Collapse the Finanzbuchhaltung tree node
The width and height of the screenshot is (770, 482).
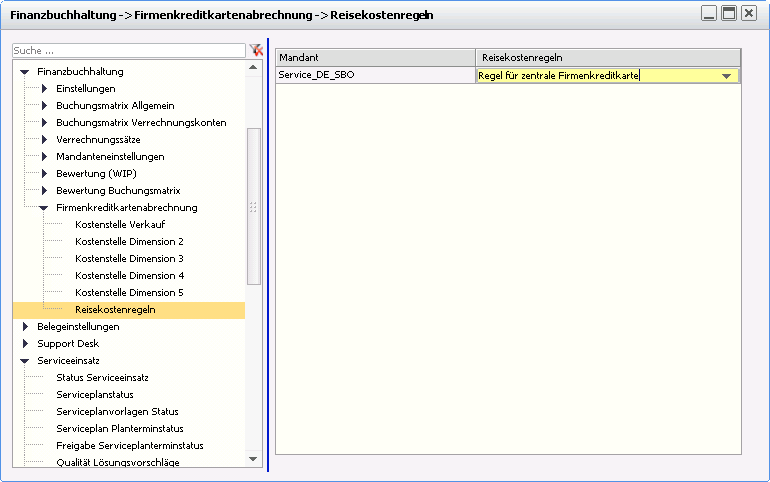pos(25,72)
